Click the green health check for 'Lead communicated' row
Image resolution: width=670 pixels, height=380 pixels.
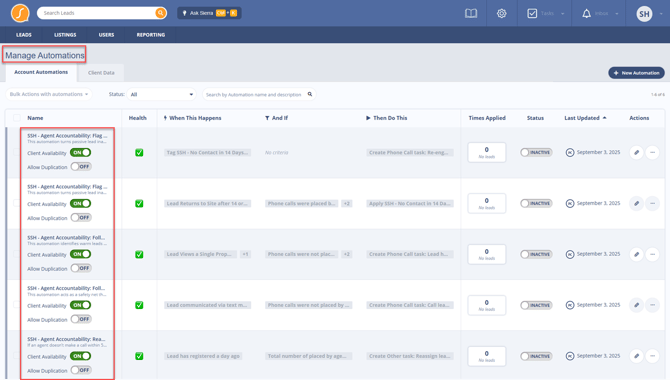(x=139, y=305)
